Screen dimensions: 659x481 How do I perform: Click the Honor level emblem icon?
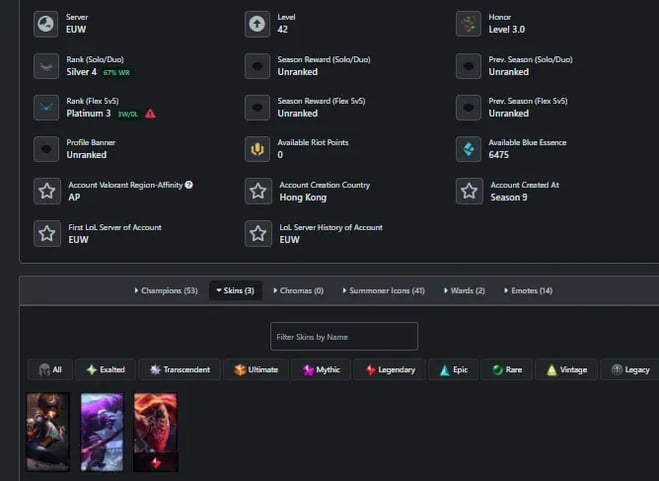click(469, 24)
